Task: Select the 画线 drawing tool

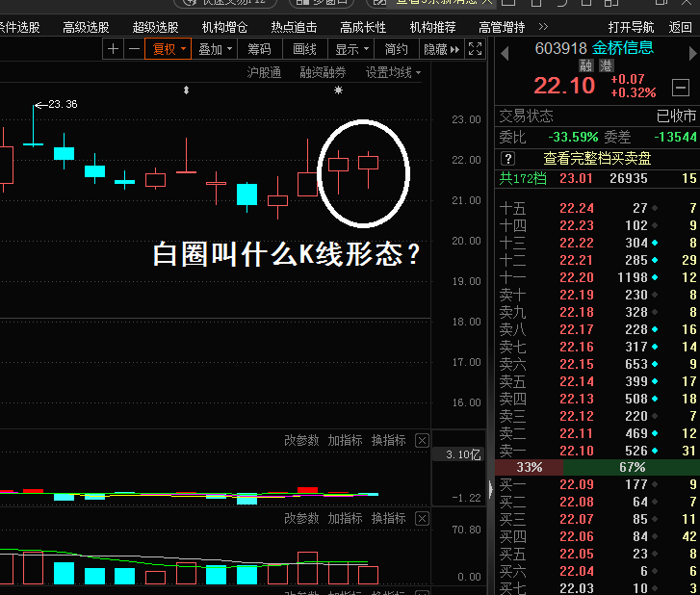Action: [x=305, y=49]
